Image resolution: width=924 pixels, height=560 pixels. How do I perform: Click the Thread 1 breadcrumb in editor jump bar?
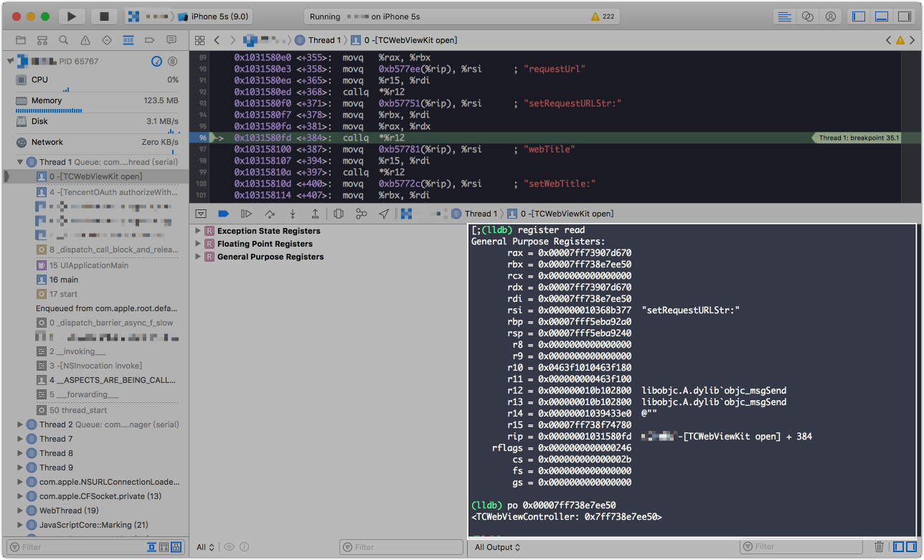[318, 40]
